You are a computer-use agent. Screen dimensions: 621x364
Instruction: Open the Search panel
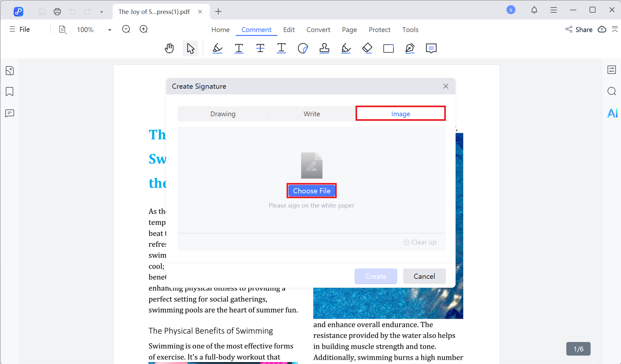tap(612, 91)
